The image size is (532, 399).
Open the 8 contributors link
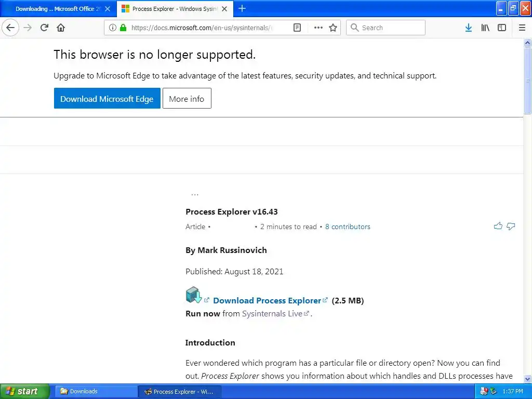(x=348, y=227)
